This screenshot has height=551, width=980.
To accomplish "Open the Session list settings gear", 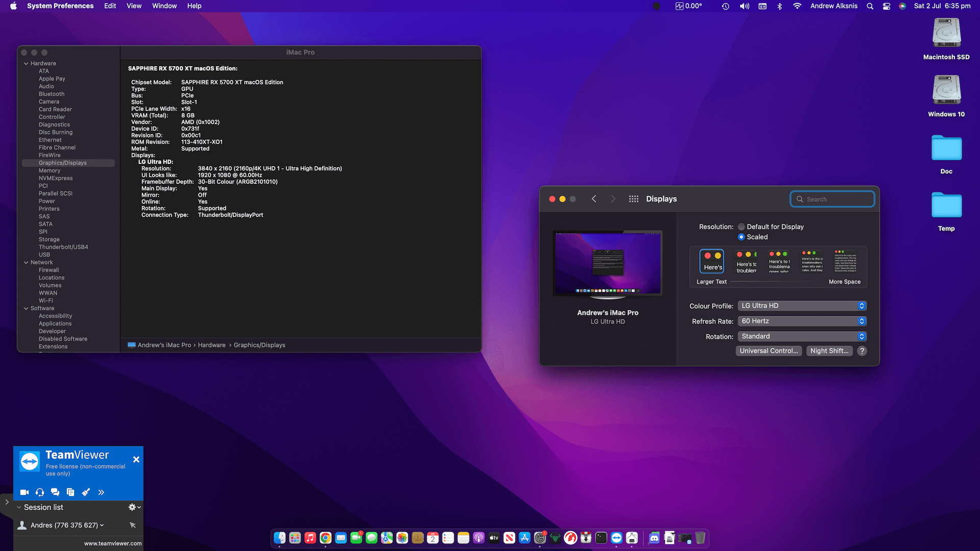I will point(132,507).
